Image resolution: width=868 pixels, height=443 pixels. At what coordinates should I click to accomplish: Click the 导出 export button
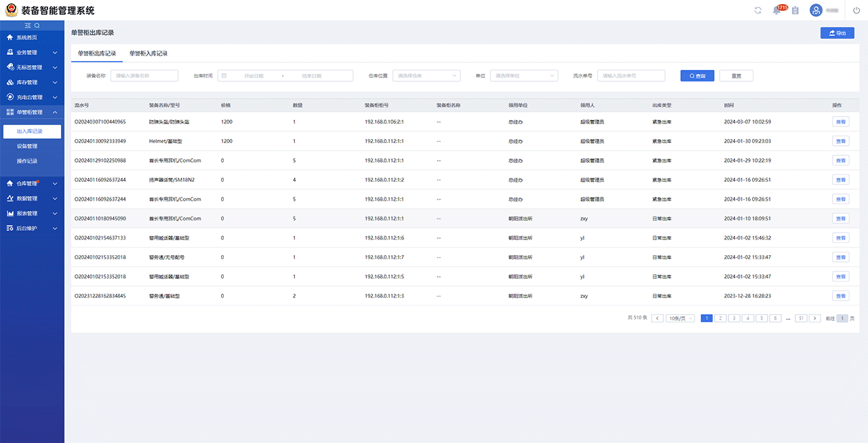click(x=837, y=33)
